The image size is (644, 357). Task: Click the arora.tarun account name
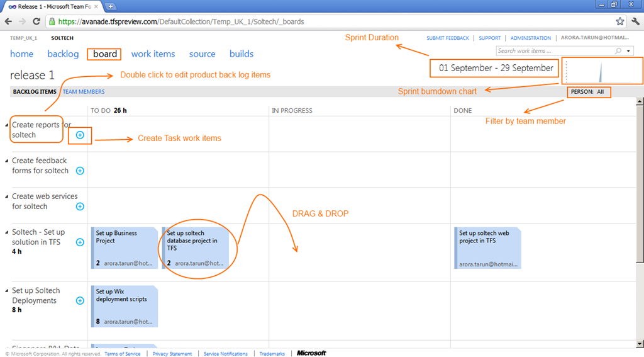click(595, 37)
